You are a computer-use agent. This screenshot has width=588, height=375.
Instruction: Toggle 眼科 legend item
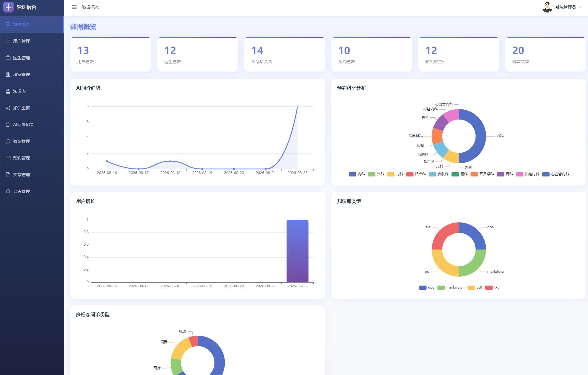click(x=459, y=174)
